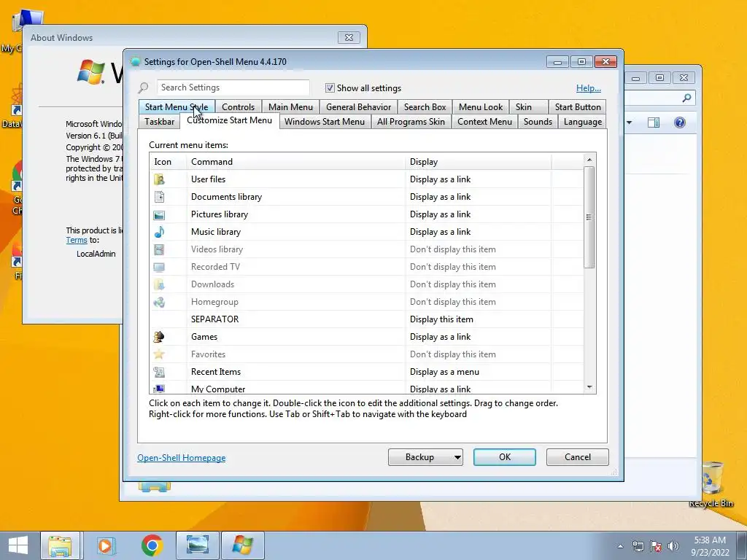Click the Games chess-piece icon
Image resolution: width=747 pixels, height=560 pixels.
[x=159, y=337]
